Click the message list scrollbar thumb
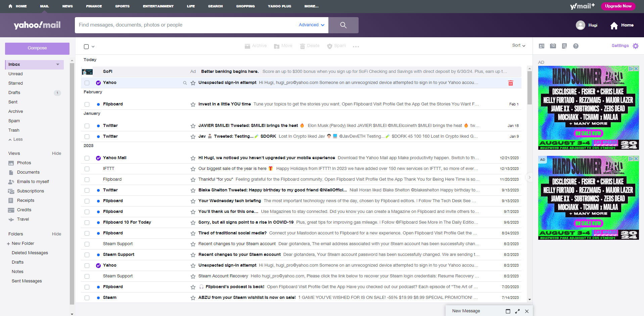The height and width of the screenshot is (316, 644). click(530, 88)
